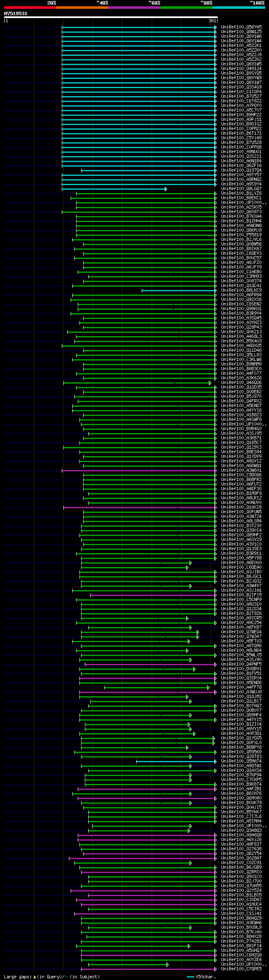
Task: Click the UniRef100_A9NU01 label
Action: [x=241, y=152]
